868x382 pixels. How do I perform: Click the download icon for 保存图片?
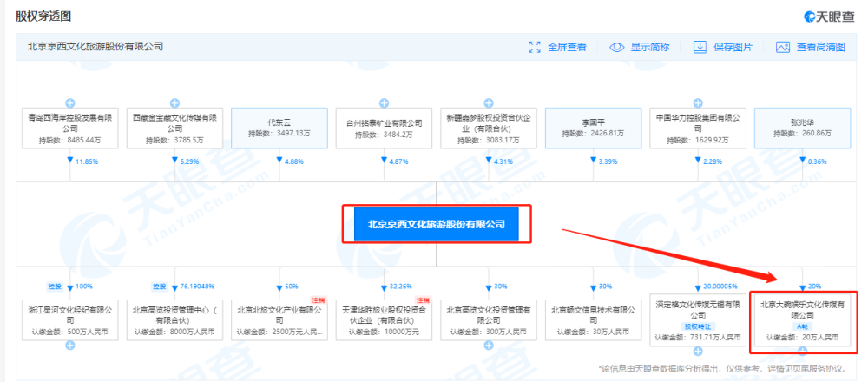tap(700, 47)
